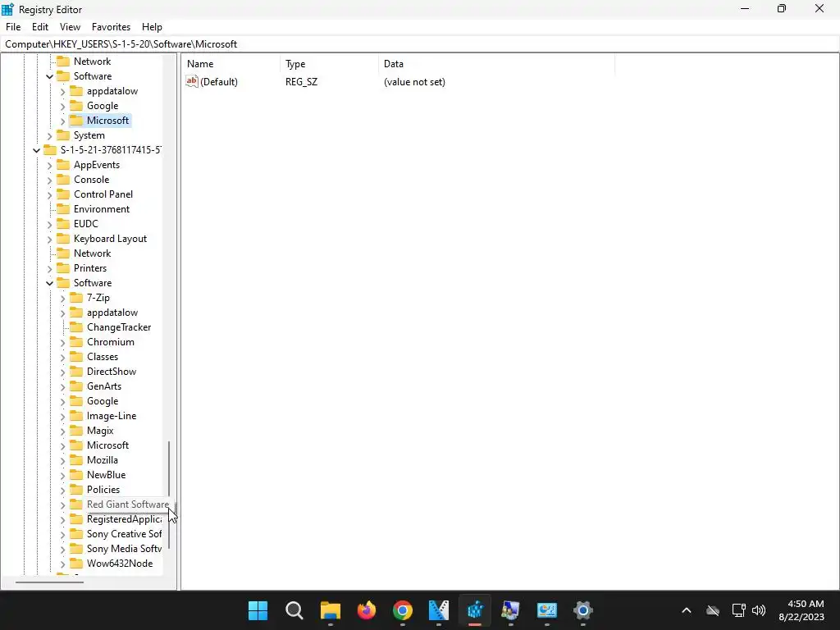Open the clock and date in taskbar

click(801, 610)
